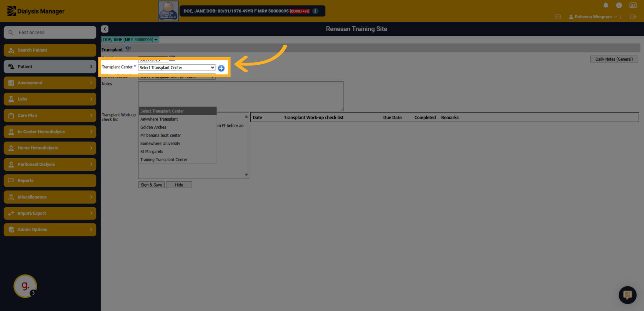
Task: Click the Sign & Save button
Action: tap(151, 185)
